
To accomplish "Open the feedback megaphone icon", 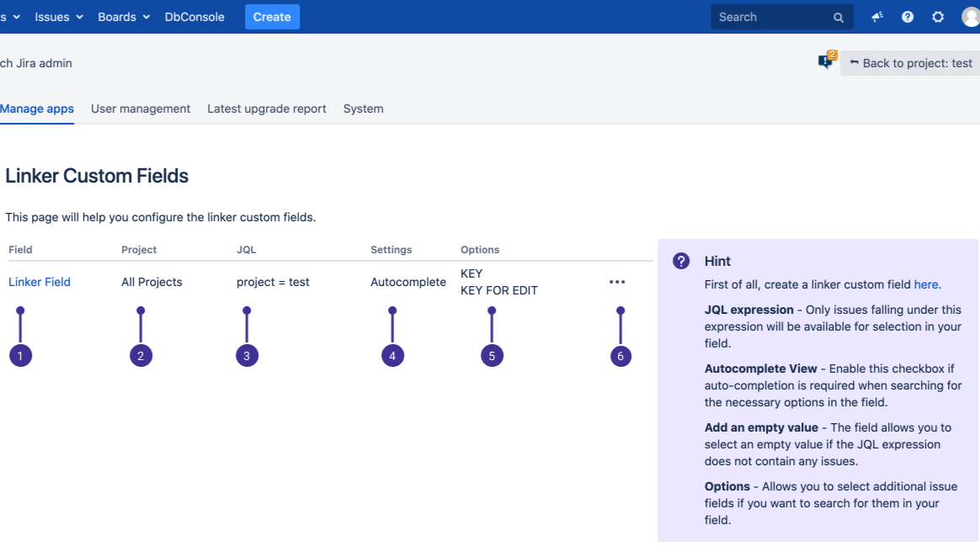I will coord(877,17).
